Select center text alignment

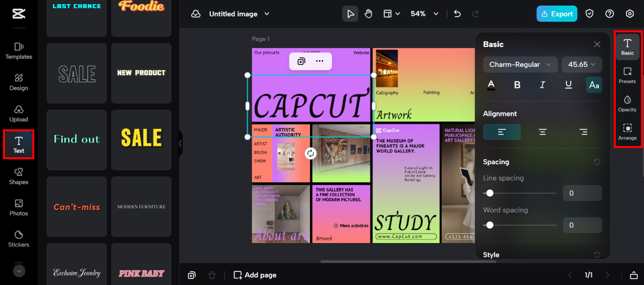point(543,132)
